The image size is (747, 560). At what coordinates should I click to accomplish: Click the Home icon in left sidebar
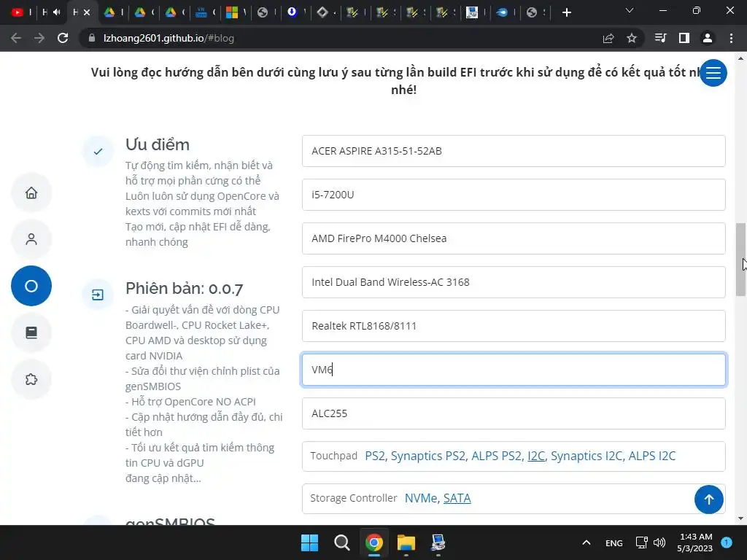pyautogui.click(x=31, y=192)
